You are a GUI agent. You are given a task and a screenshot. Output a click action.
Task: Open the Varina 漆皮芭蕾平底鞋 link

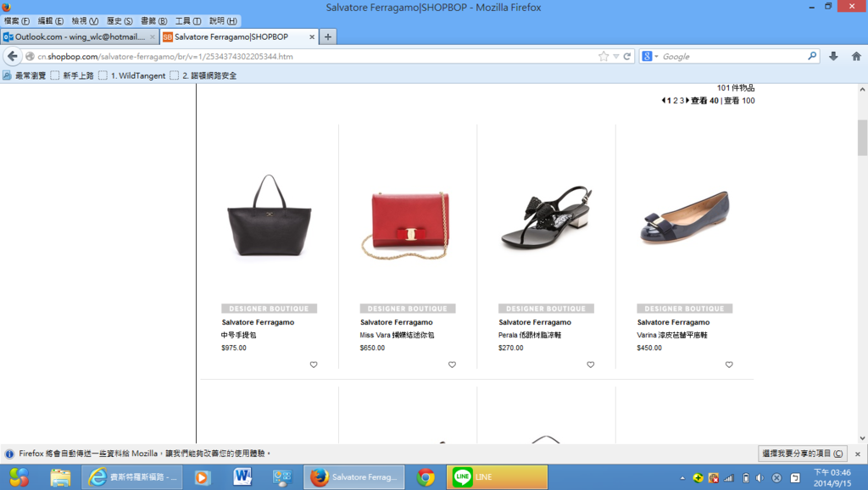[x=672, y=335]
